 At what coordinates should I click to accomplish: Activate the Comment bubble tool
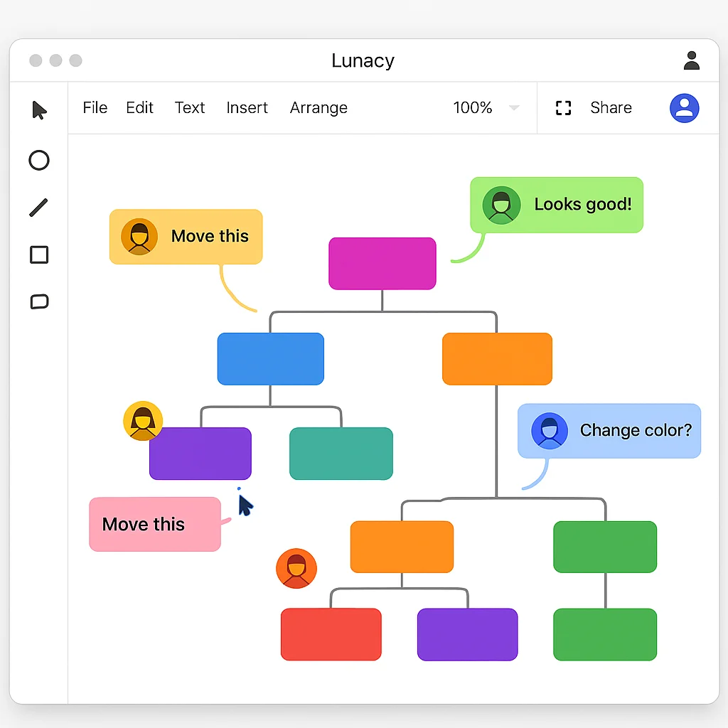pyautogui.click(x=38, y=302)
